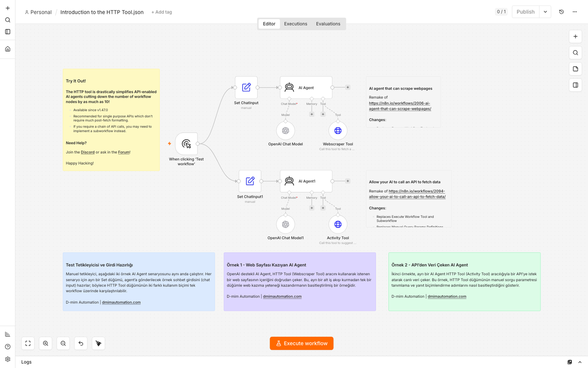The image size is (588, 368).
Task: Open Settings gear in left sidebar
Action: [x=7, y=359]
